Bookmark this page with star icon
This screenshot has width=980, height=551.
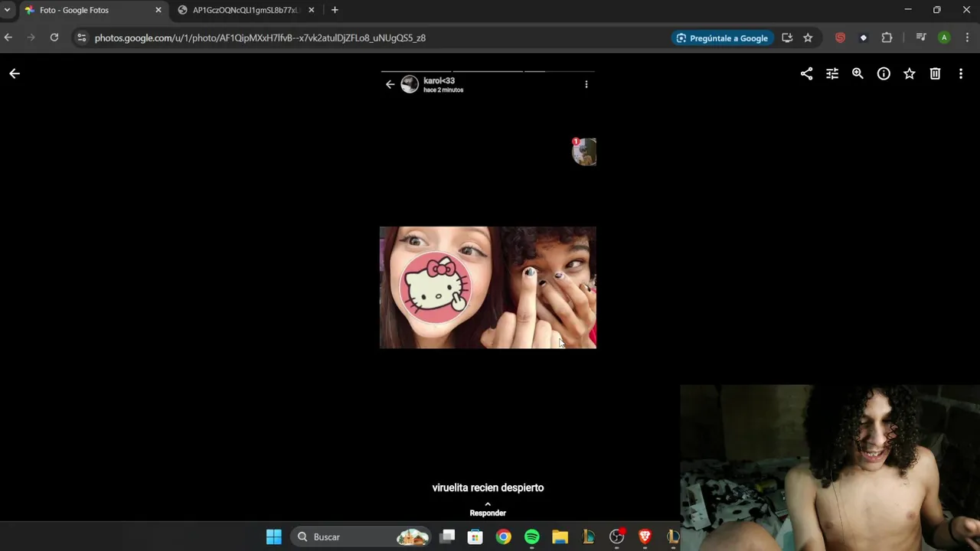click(808, 37)
